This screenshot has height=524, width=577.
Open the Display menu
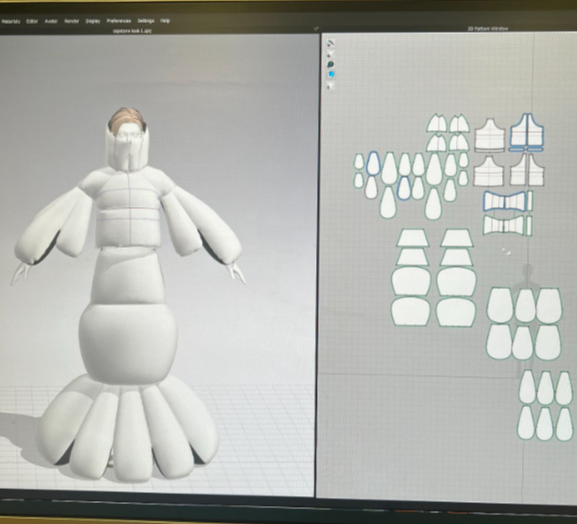(x=93, y=21)
